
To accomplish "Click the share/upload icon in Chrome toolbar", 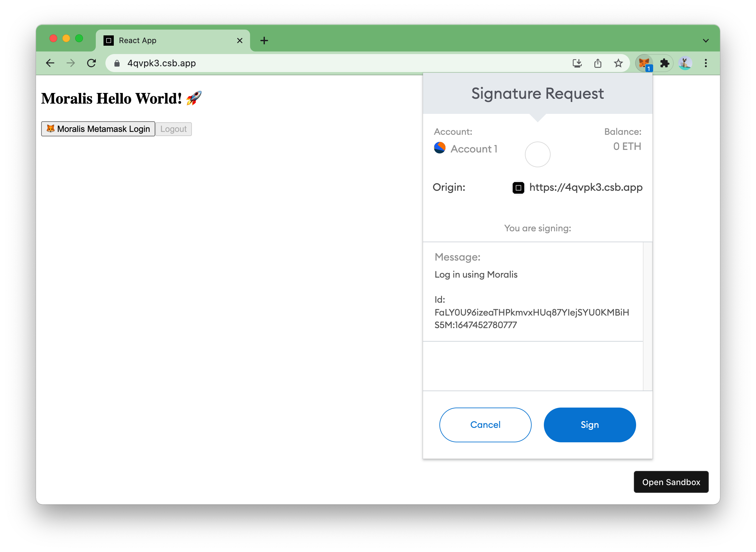I will coord(597,63).
